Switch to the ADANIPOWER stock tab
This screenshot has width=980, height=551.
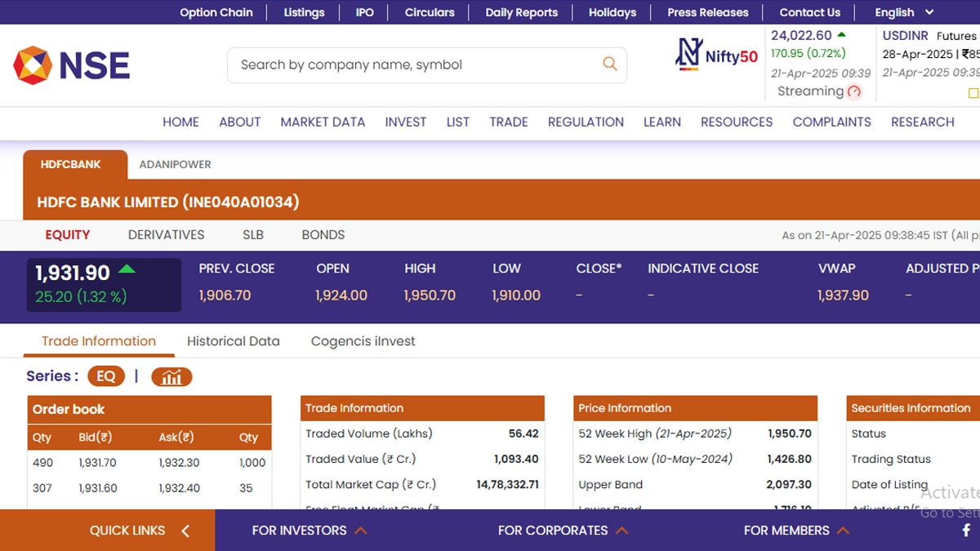[175, 164]
